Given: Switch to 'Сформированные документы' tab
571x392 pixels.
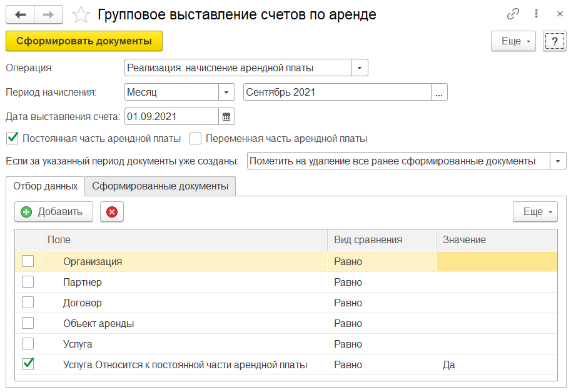Looking at the screenshot, I should coord(160,186).
